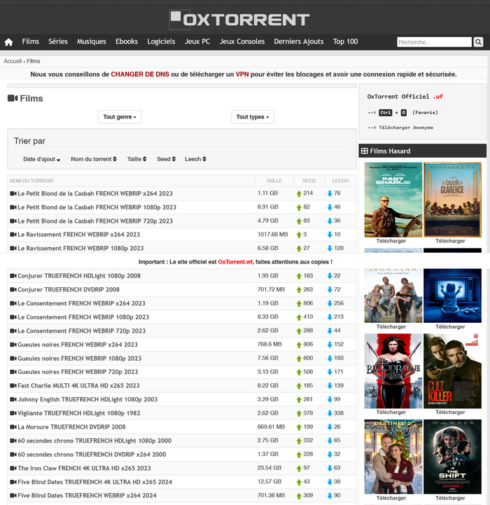Open Le Consentement FRENCH WEBRIP x264 2023
490x505 pixels.
pyautogui.click(x=81, y=303)
